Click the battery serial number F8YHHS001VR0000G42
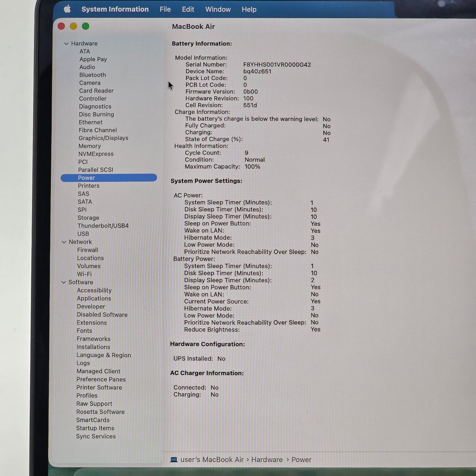This screenshot has height=476, width=476. (277, 65)
